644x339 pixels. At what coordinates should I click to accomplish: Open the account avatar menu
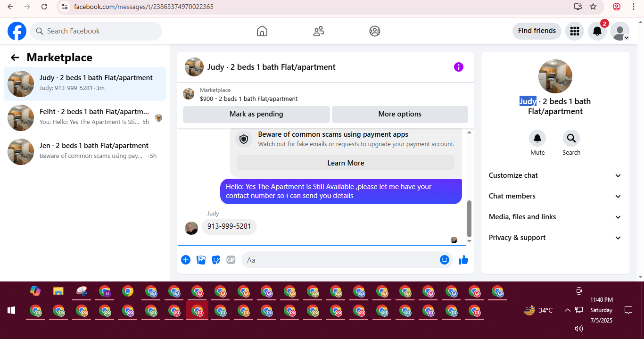[620, 31]
